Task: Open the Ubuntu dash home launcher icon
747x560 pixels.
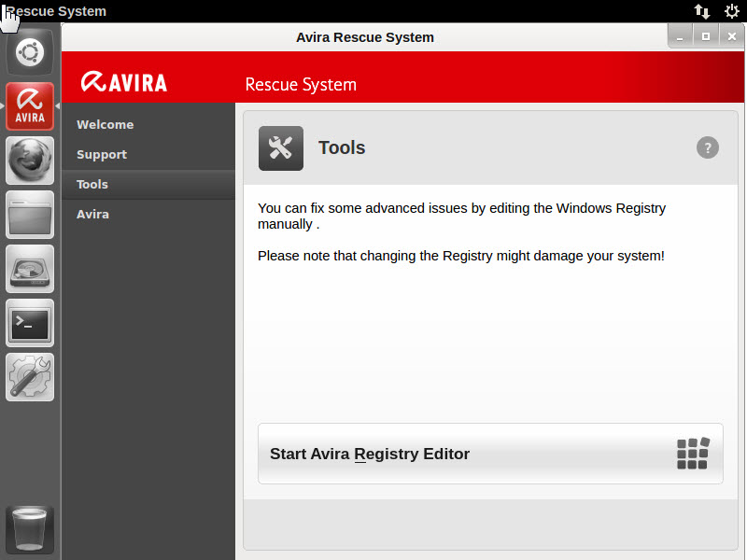Action: click(30, 51)
